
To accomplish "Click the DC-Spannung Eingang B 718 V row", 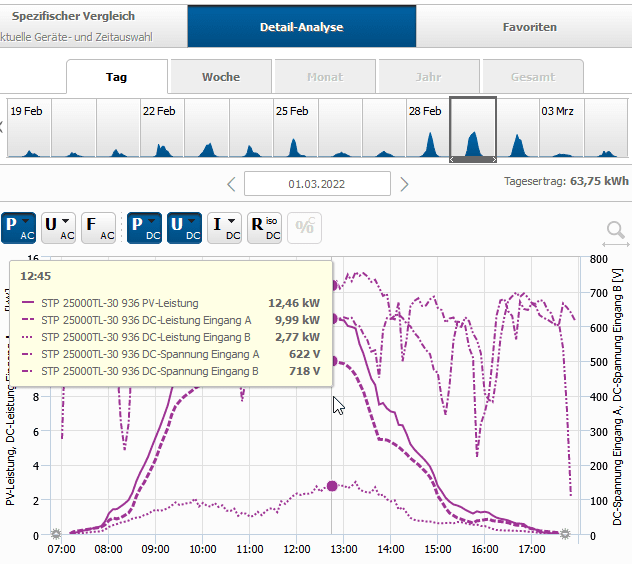I will tap(171, 371).
